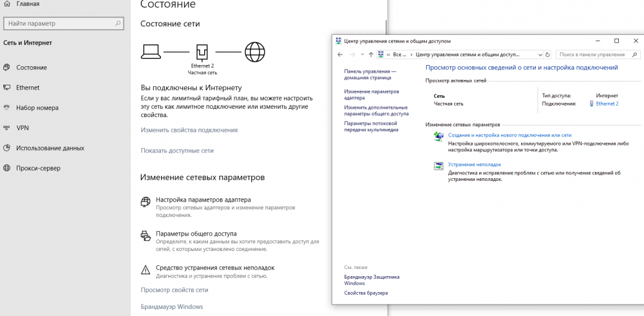Click the Главная home icon in Settings
Viewport: 644px width, 316px height.
[x=6, y=4]
